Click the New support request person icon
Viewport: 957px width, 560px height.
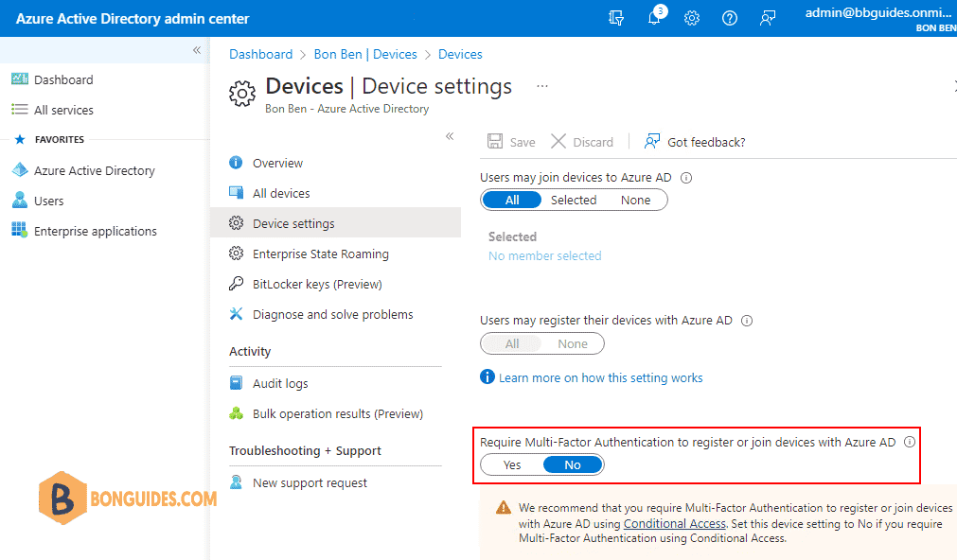[x=236, y=481]
